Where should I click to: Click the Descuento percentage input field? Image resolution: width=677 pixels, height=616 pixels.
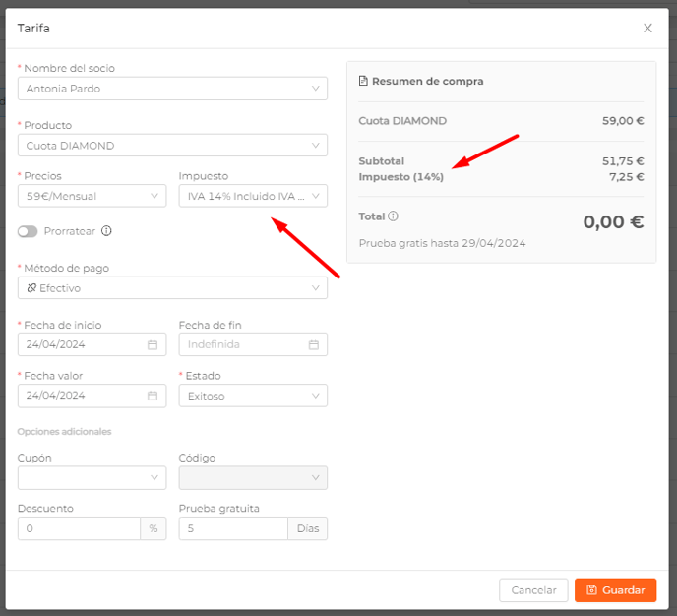79,528
